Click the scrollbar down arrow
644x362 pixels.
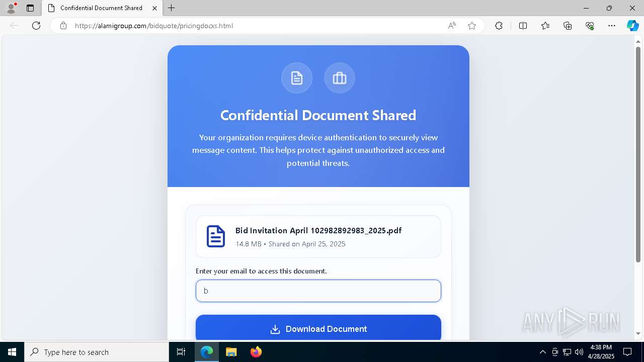(x=638, y=333)
